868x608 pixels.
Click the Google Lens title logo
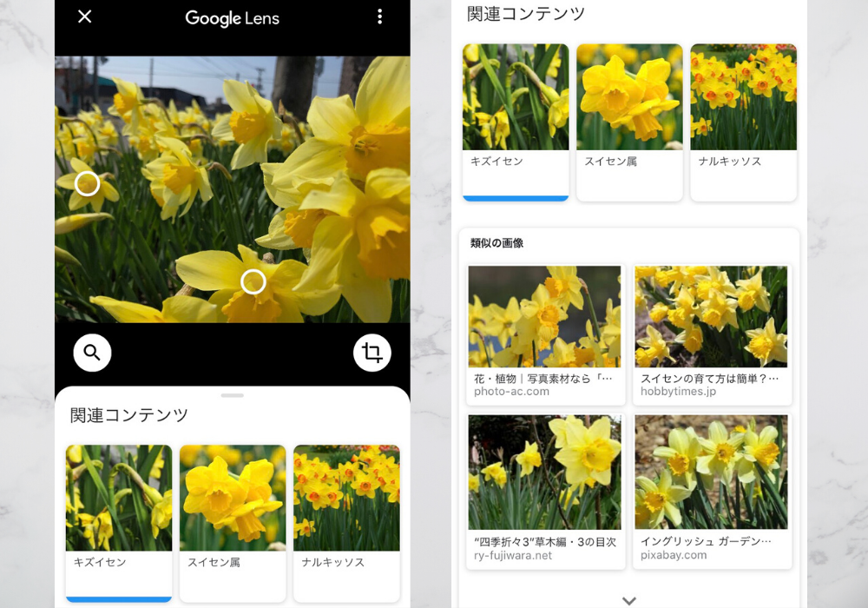pos(232,17)
